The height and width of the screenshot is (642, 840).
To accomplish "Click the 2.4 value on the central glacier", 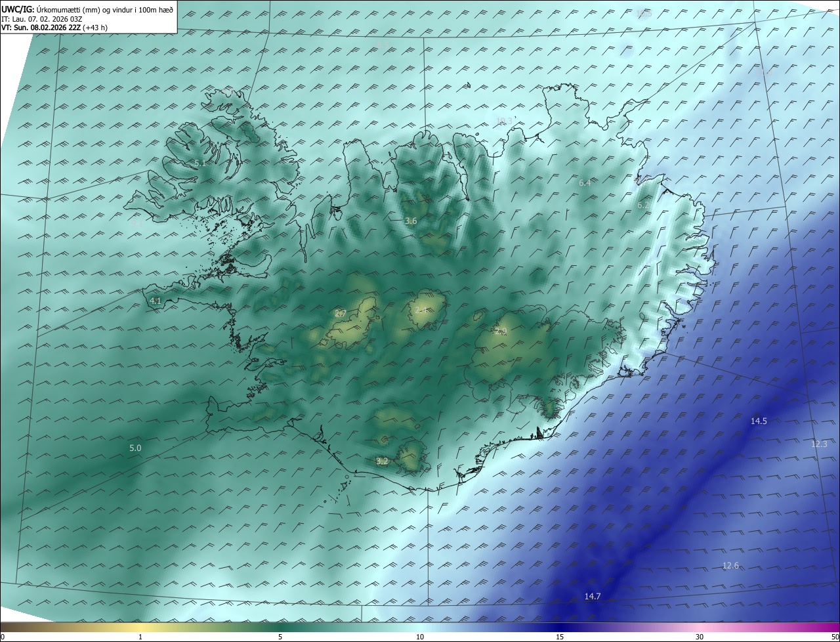I will (x=421, y=310).
